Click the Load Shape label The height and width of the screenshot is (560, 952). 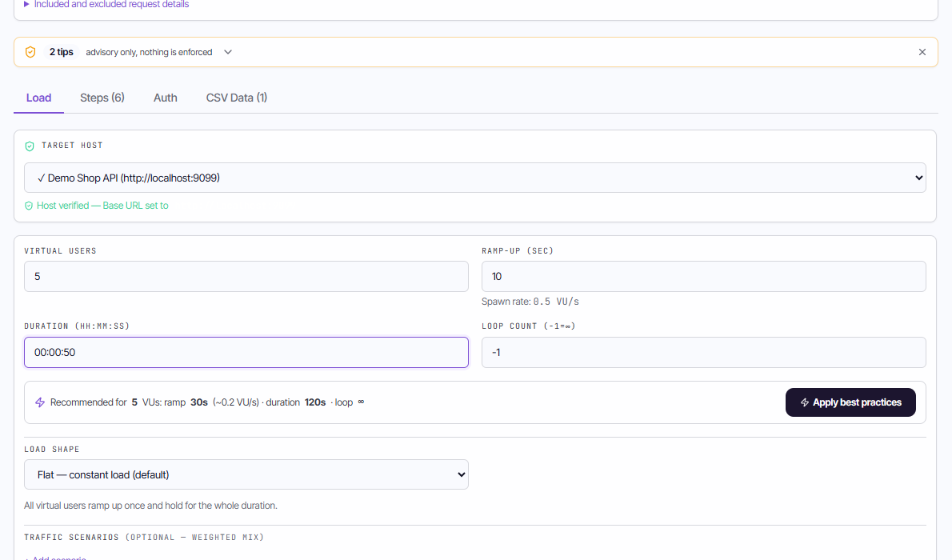point(52,450)
